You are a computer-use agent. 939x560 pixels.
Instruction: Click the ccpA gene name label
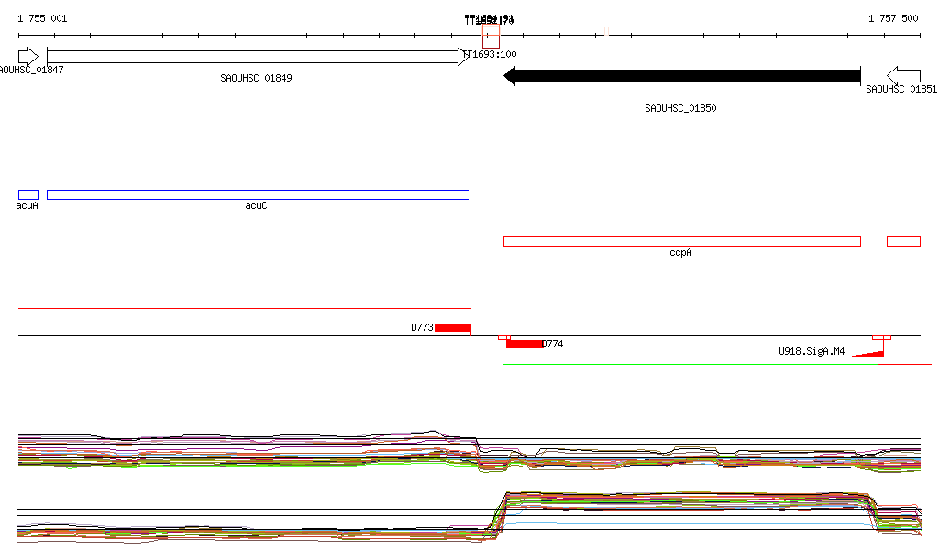pos(680,252)
